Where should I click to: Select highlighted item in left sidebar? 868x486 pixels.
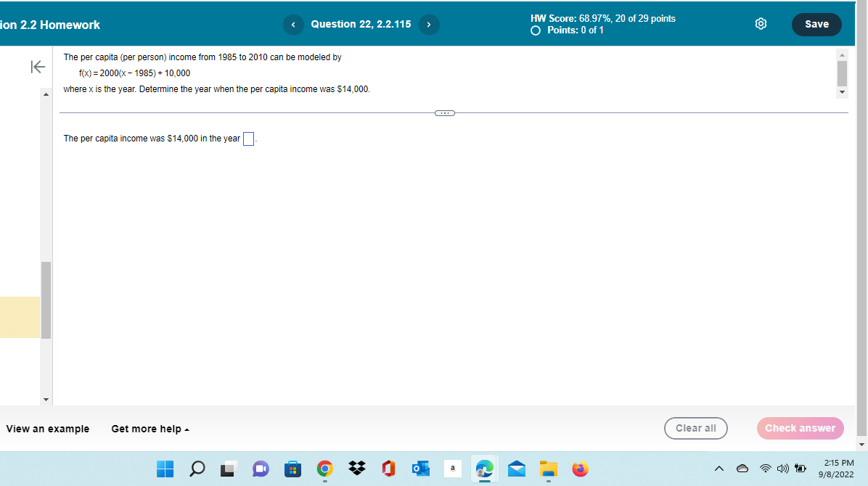click(20, 317)
